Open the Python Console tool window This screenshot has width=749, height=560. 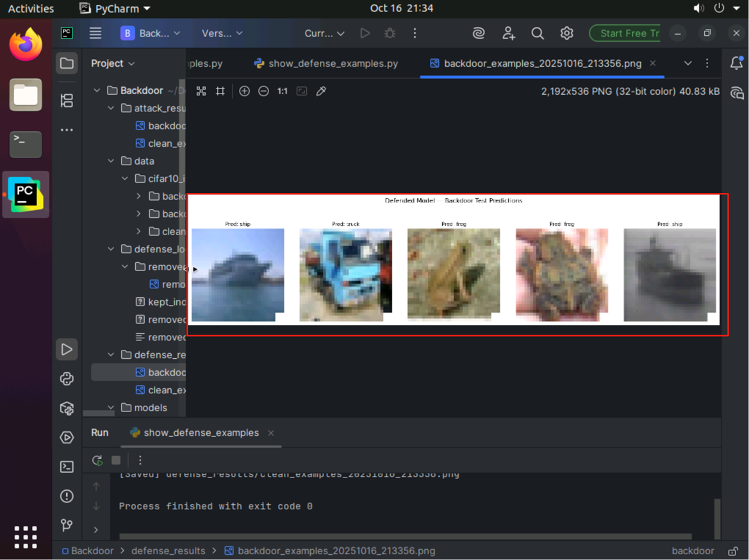coord(67,379)
